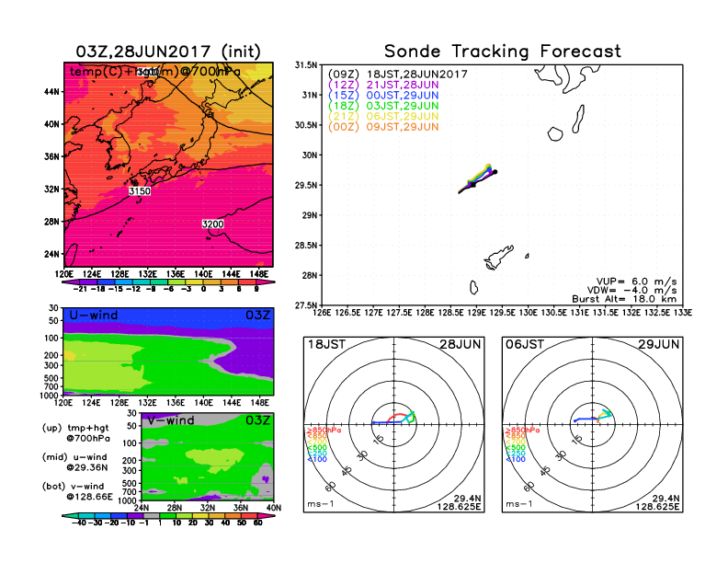This screenshot has height=563, width=728.
Task: Click the black round dot ending the sonde track
Action: 495,172
